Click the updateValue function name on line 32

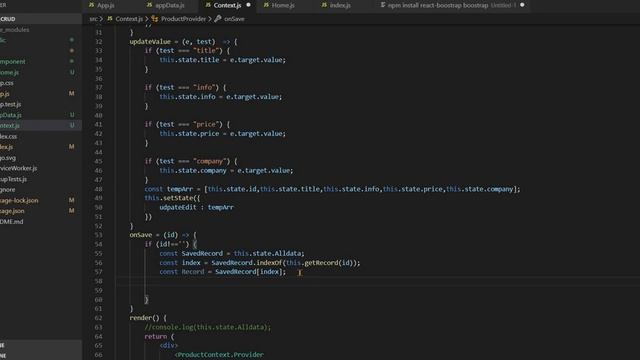coord(150,42)
